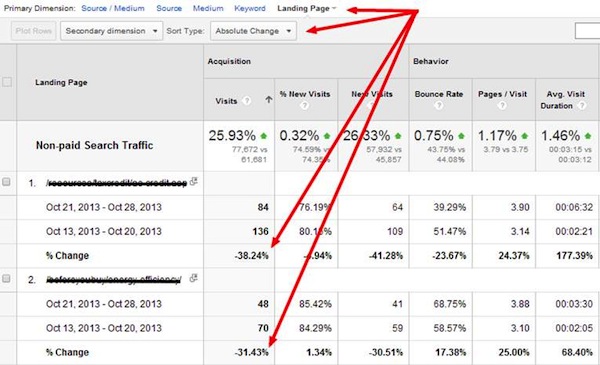The width and height of the screenshot is (600, 365).
Task: Switch primary dimension to Keyword
Action: coord(250,8)
